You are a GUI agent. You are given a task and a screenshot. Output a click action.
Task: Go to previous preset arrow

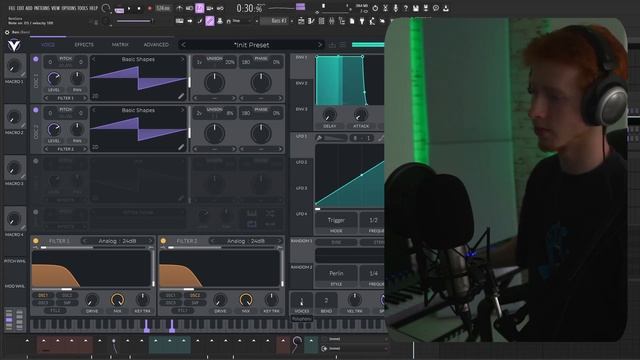click(x=183, y=45)
